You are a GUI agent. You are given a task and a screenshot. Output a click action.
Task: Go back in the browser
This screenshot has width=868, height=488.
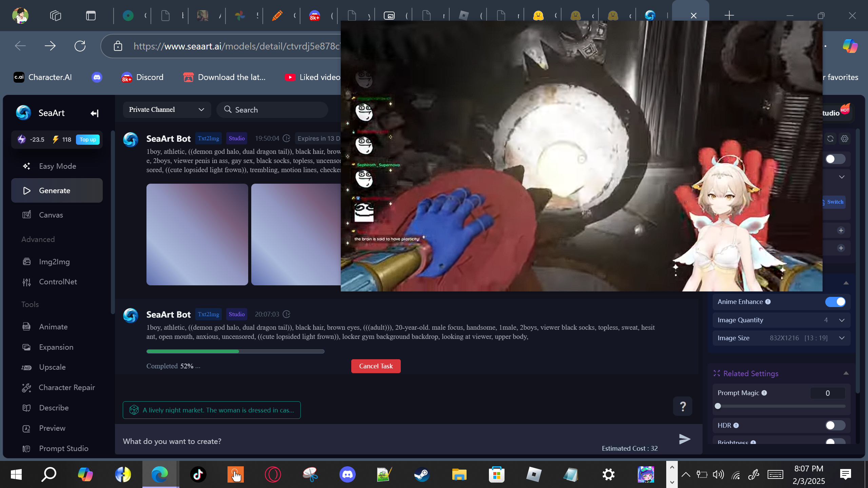20,46
